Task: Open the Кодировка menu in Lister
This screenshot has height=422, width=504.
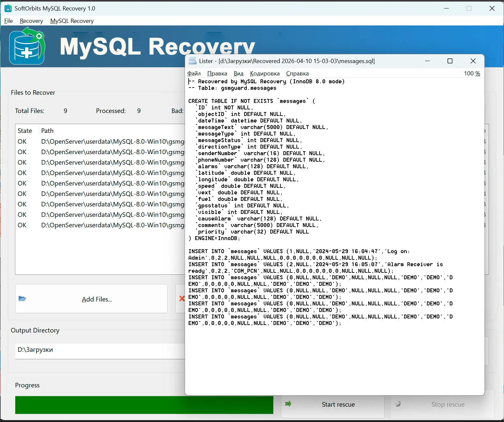Action: [265, 73]
